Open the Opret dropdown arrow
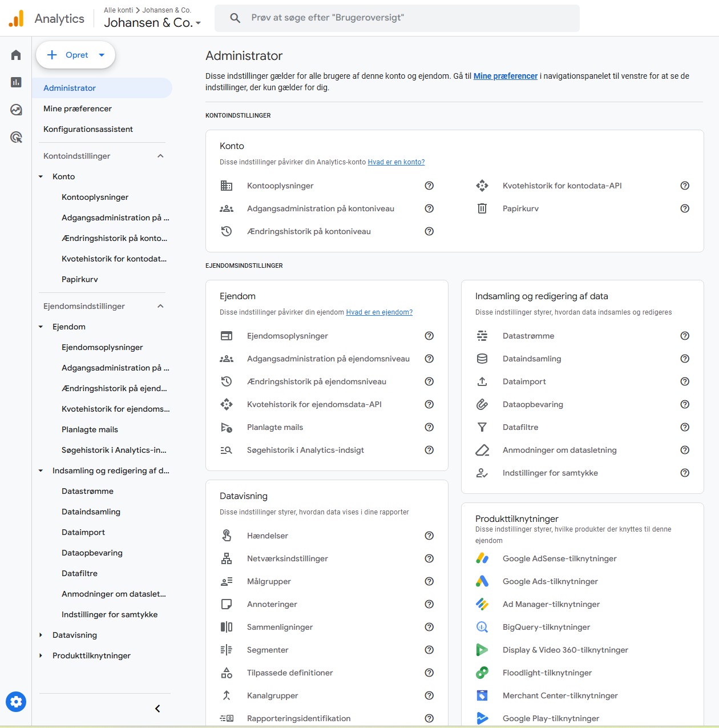 102,55
